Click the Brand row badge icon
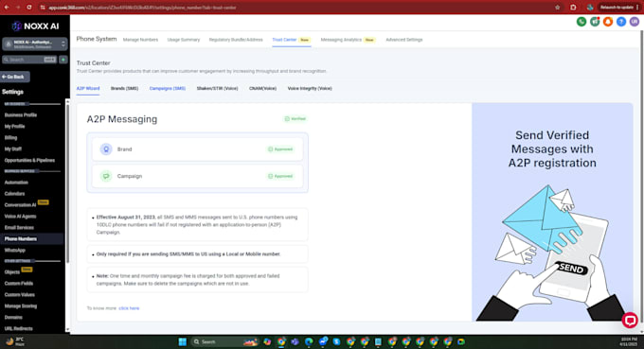The width and height of the screenshot is (644, 349). pyautogui.click(x=106, y=149)
